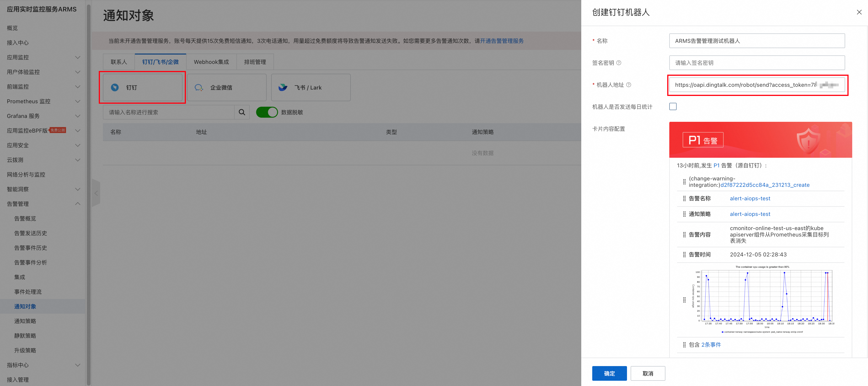Click drag handle beside 告警内容 row
Image resolution: width=868 pixels, height=386 pixels.
(684, 234)
